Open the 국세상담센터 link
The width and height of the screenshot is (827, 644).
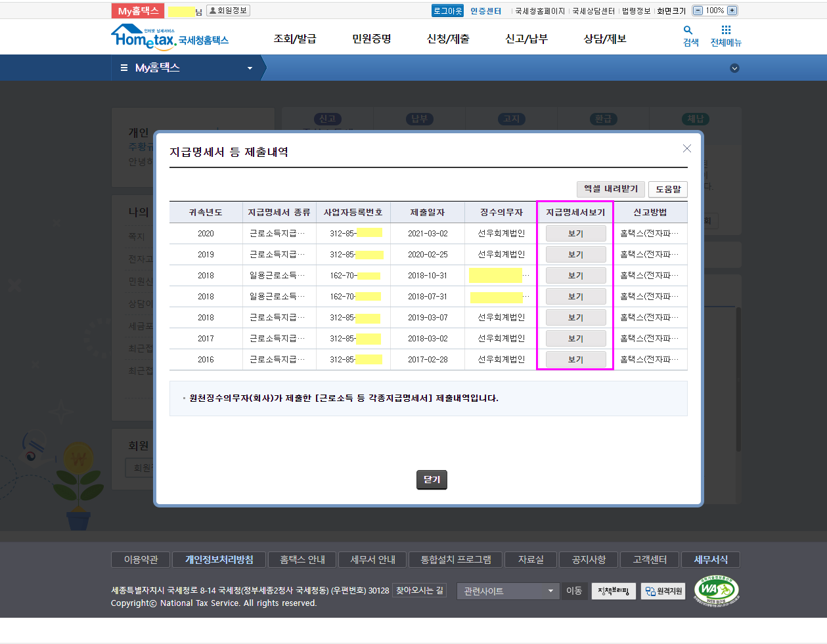[x=594, y=11]
